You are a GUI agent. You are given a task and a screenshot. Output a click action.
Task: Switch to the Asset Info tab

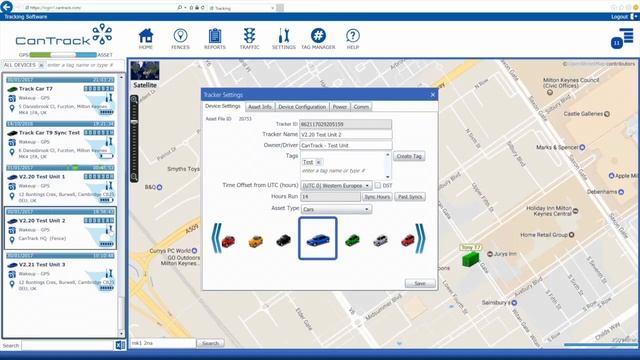[x=260, y=107]
